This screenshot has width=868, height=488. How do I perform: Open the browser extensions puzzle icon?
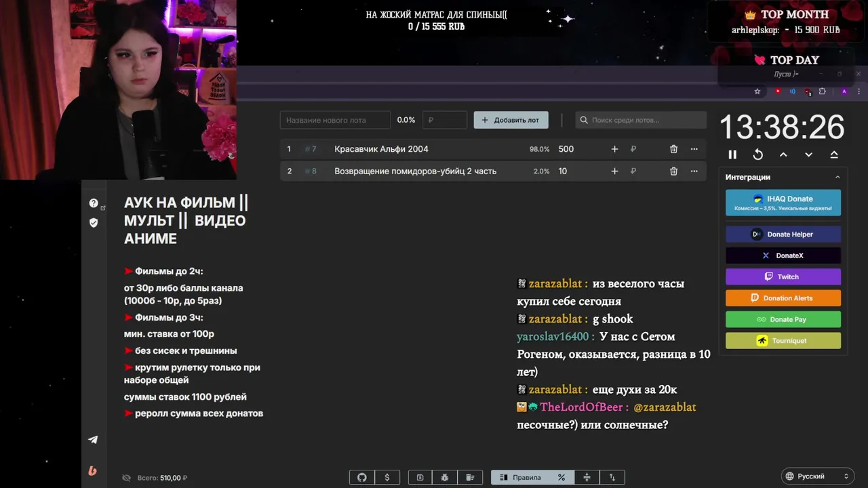coord(823,91)
